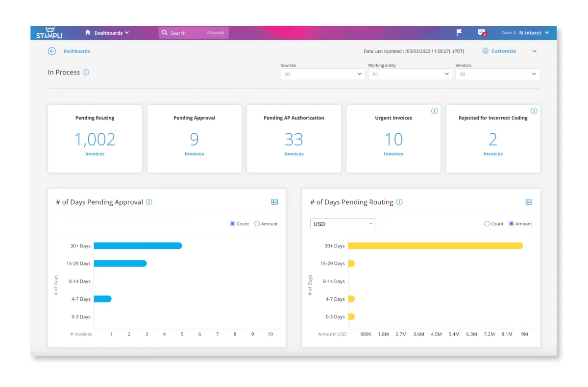
Task: Select Count view on Pending Routing chart
Action: point(487,223)
